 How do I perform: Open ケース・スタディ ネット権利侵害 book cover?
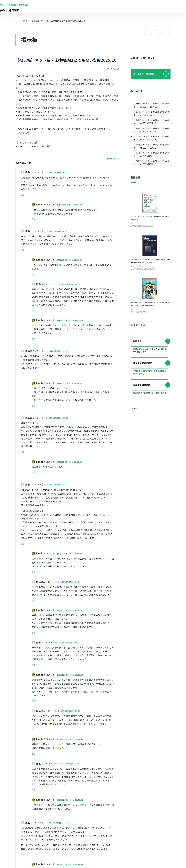(149, 246)
